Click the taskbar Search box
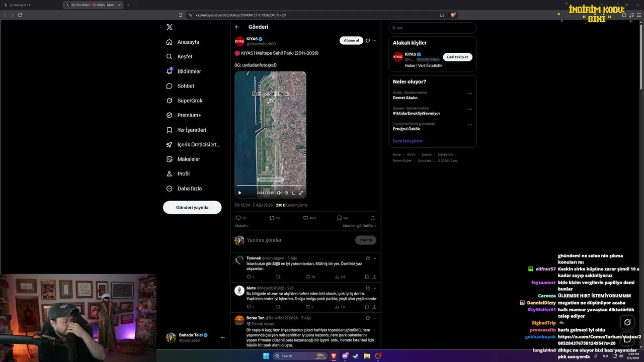 [300, 356]
